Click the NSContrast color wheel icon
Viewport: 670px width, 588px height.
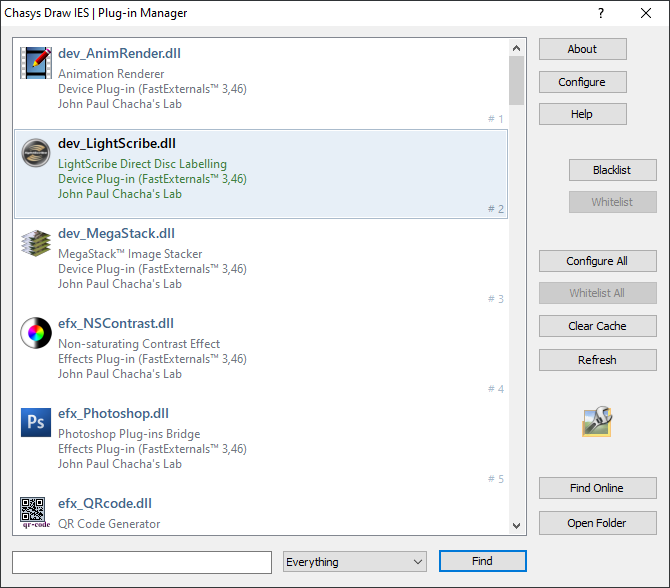36,332
